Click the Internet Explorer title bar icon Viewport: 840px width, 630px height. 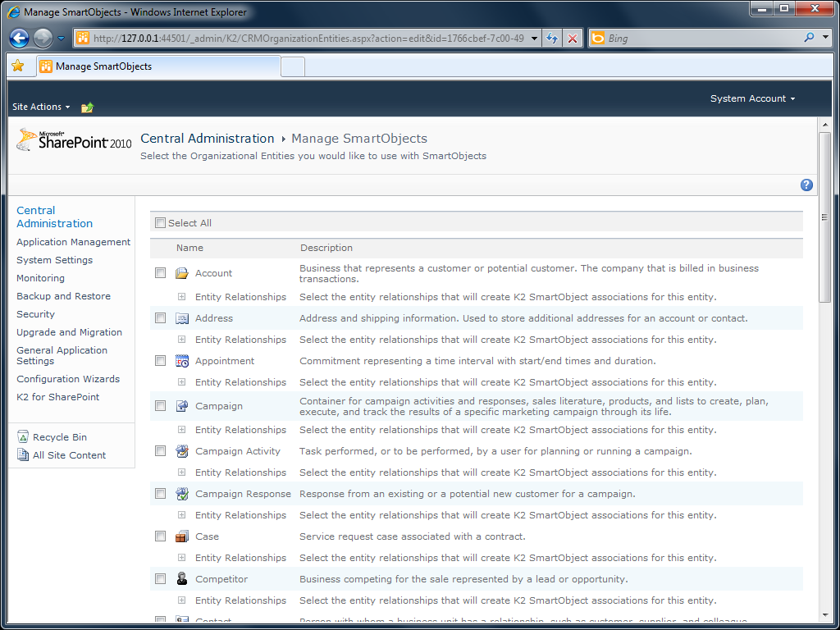coord(14,11)
